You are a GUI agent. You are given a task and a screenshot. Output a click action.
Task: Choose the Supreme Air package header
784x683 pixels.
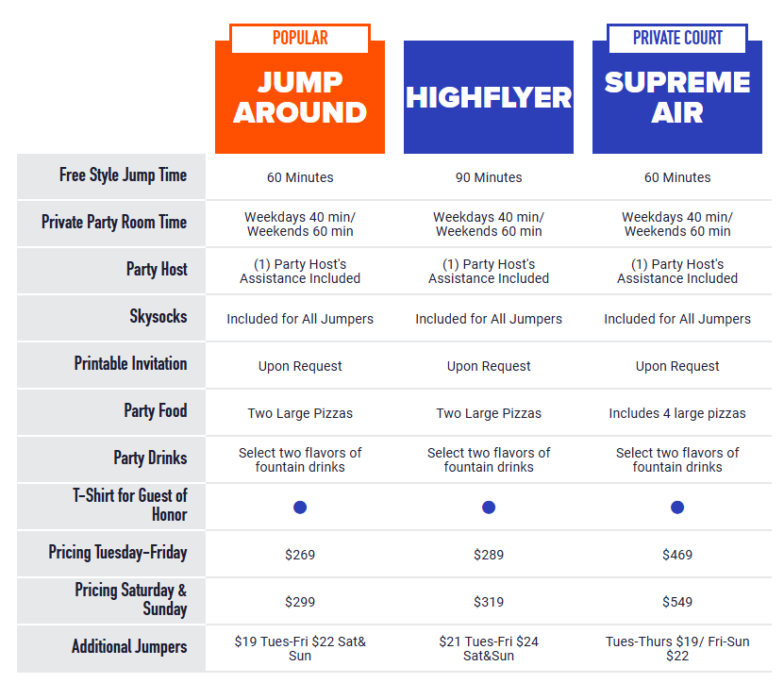tap(677, 97)
